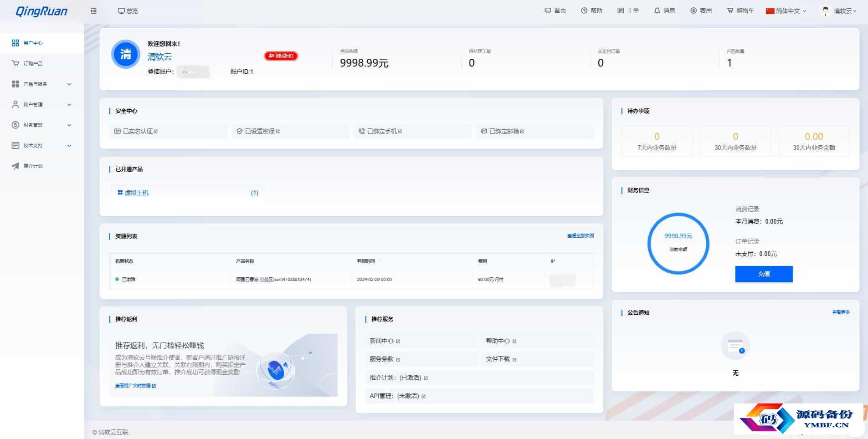Click the ¥0.00元/月付 fee cell

pyautogui.click(x=490, y=279)
